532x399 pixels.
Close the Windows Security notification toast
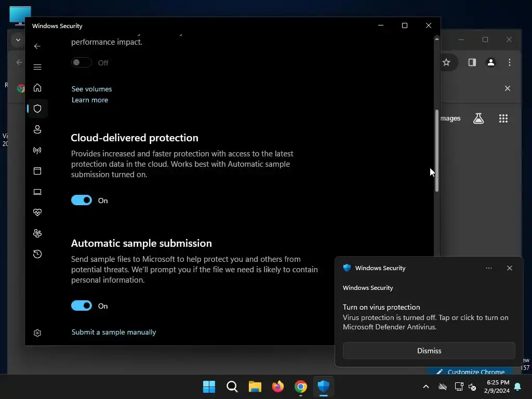pyautogui.click(x=509, y=268)
